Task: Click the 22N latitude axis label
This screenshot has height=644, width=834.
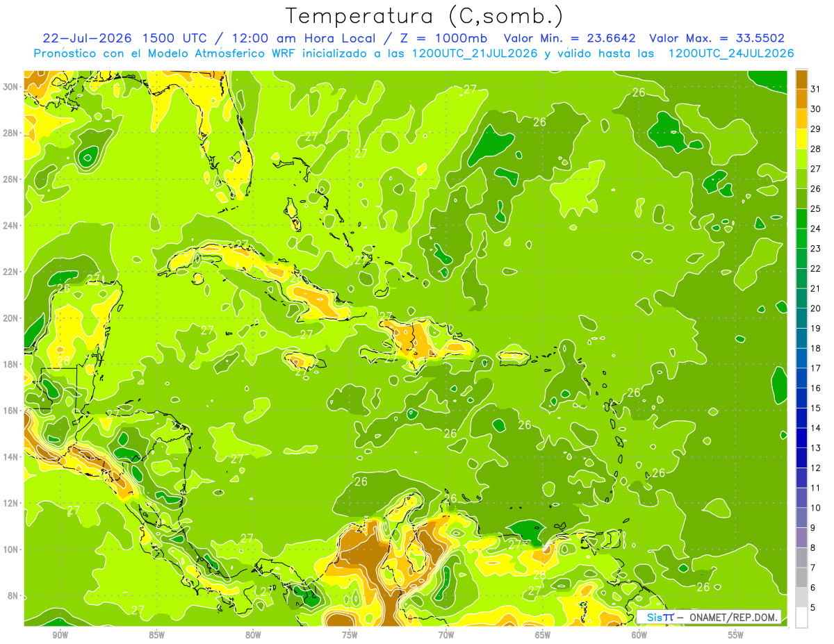Action: point(11,272)
